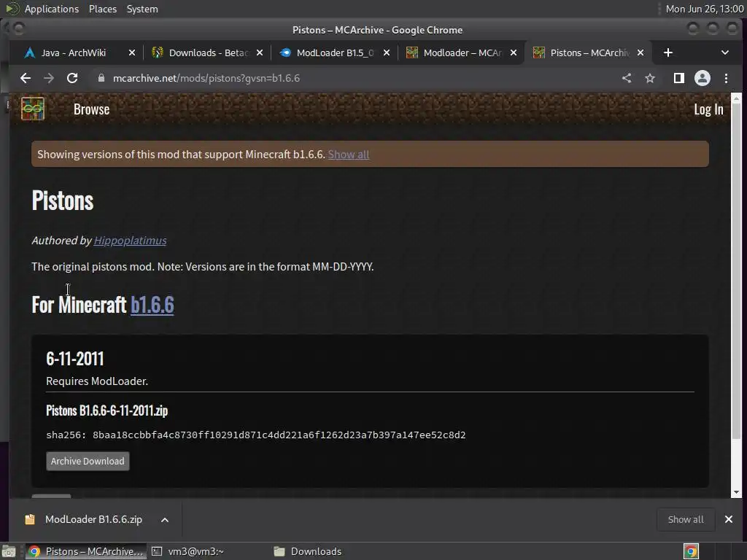
Task: Open the tab search dropdown
Action: click(724, 52)
